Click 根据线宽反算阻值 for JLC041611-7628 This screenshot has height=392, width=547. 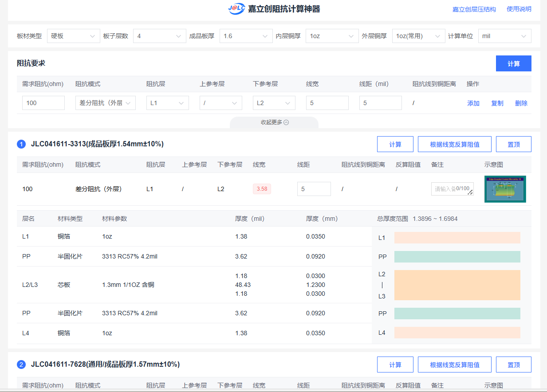pos(455,365)
